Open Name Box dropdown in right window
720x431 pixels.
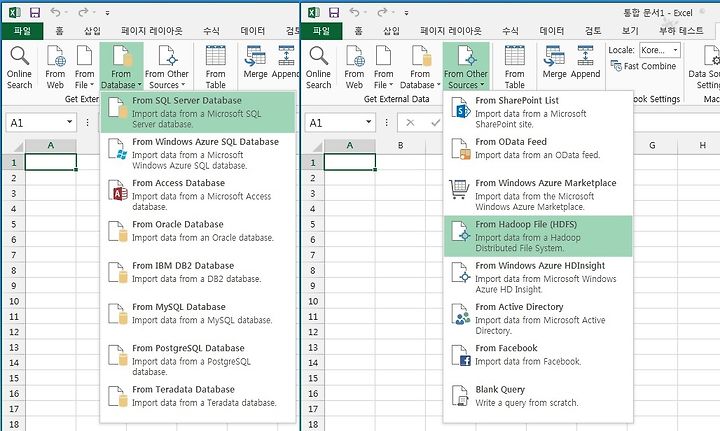point(368,122)
